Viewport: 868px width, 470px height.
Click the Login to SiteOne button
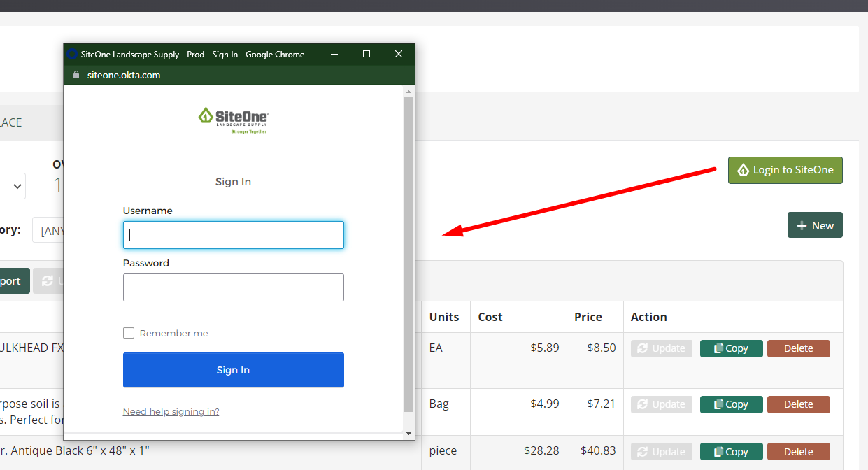(785, 170)
